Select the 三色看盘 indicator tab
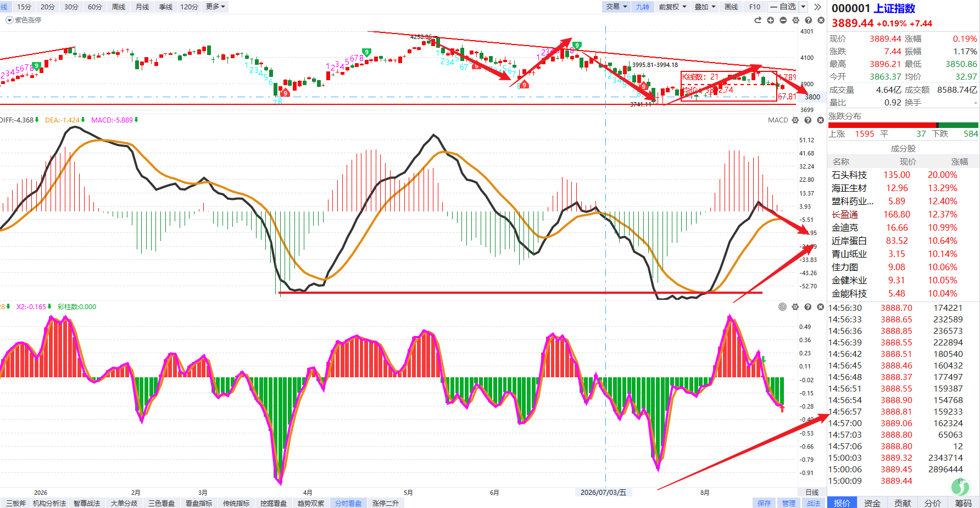The height and width of the screenshot is (508, 980). pyautogui.click(x=162, y=503)
